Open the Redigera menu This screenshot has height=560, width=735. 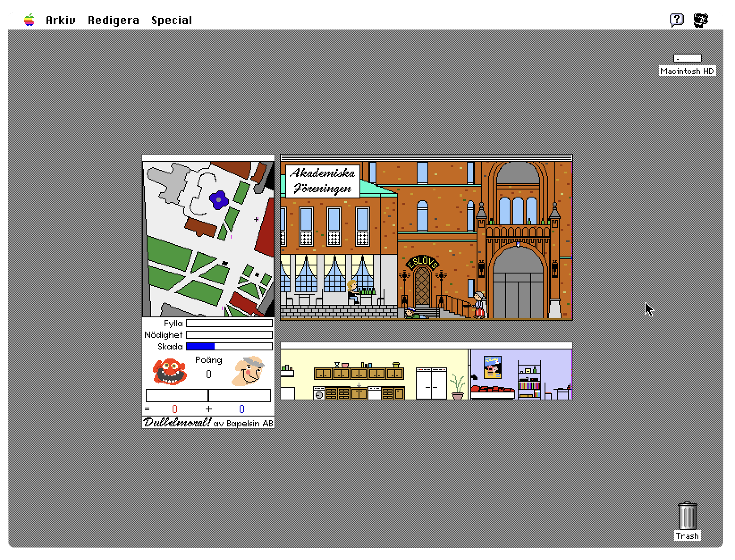113,20
